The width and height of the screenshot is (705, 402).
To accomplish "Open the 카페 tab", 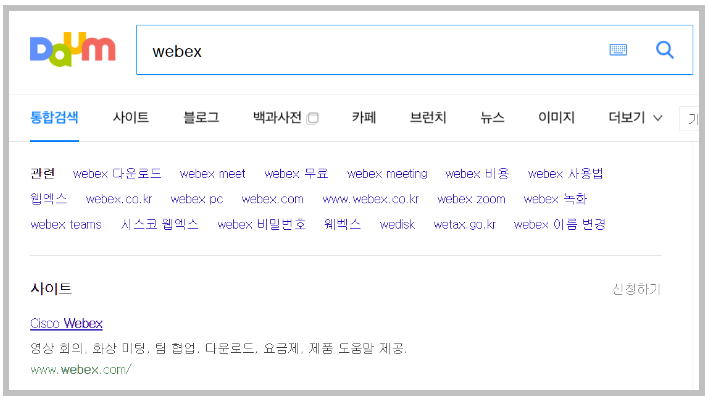I will (364, 118).
